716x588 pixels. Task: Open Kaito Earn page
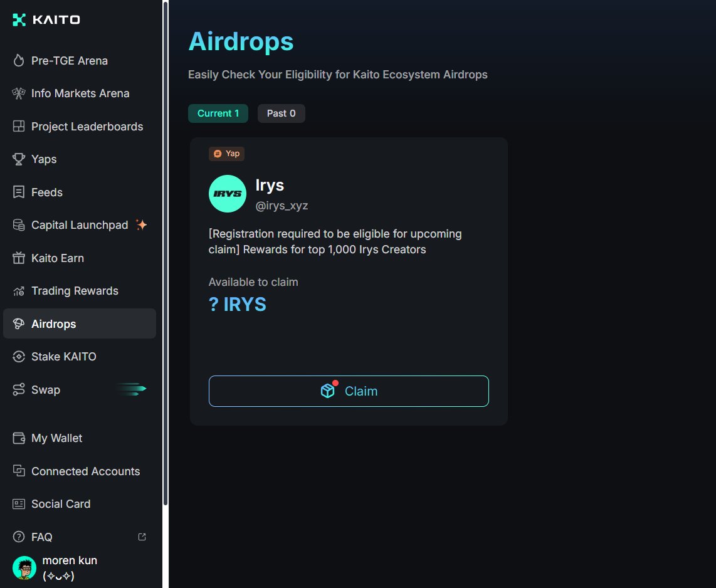point(80,258)
